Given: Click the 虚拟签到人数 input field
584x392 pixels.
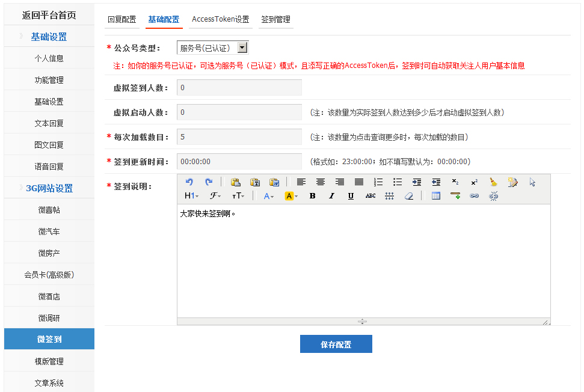Looking at the screenshot, I should pyautogui.click(x=239, y=88).
